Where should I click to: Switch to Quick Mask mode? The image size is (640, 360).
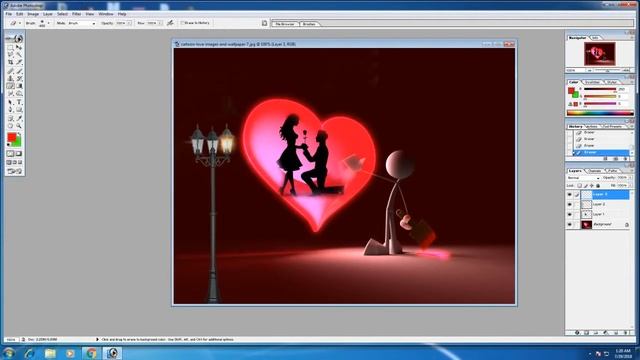(x=19, y=153)
